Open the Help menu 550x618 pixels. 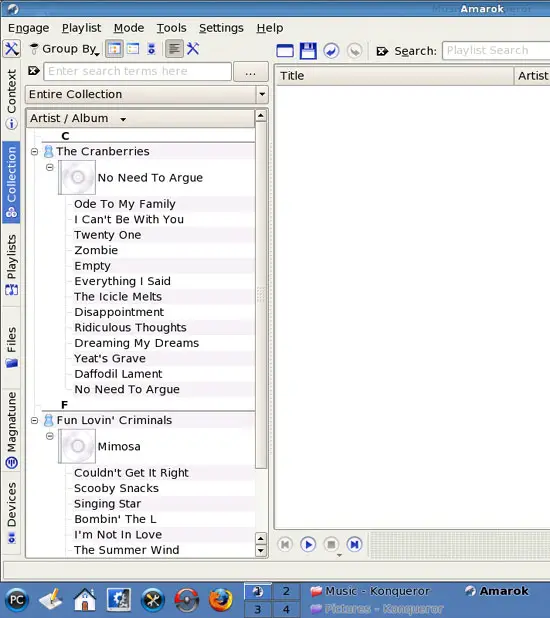270,28
